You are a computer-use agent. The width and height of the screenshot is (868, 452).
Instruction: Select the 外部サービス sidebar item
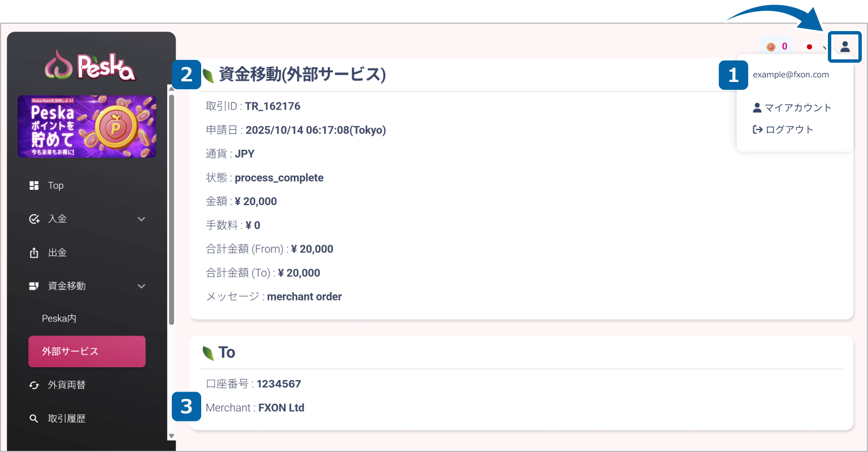click(x=87, y=351)
